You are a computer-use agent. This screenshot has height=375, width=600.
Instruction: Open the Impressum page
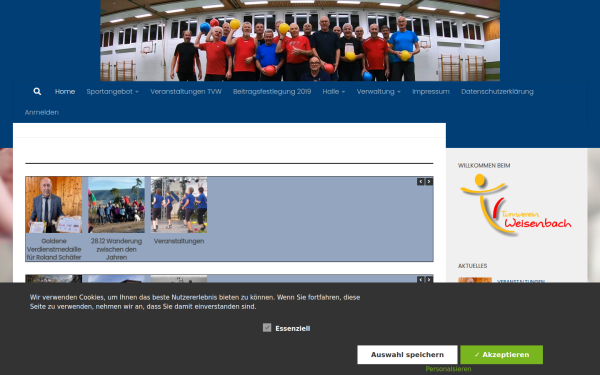point(431,91)
